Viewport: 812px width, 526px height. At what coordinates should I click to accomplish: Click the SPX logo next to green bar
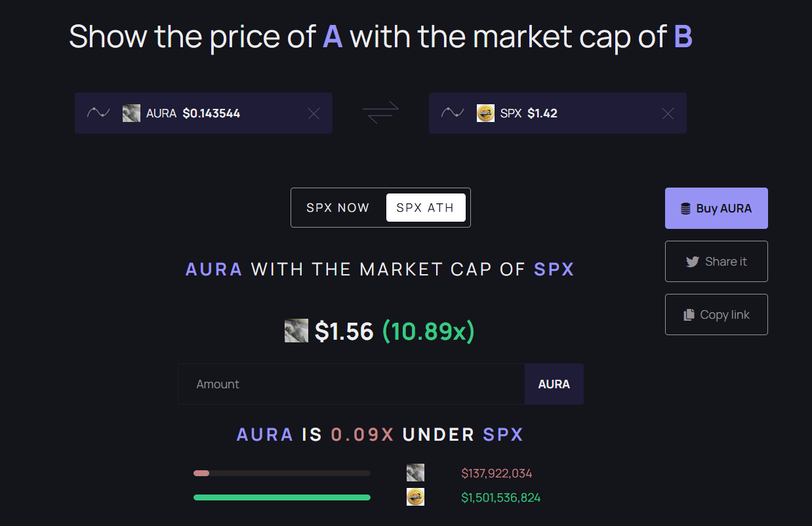click(x=415, y=497)
